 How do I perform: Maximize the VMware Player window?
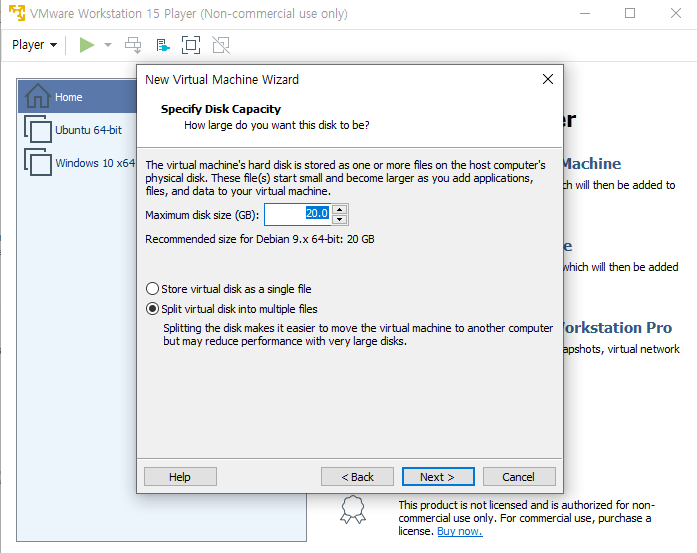click(630, 13)
